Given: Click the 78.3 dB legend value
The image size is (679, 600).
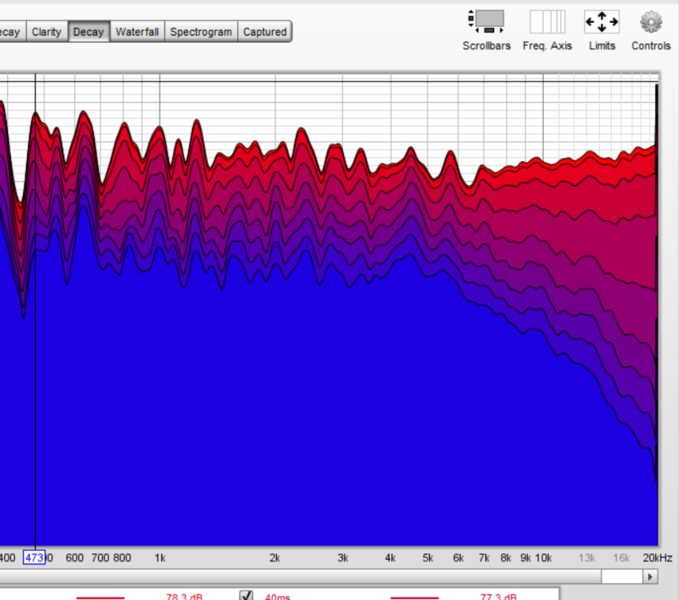Looking at the screenshot, I should click(x=184, y=597).
